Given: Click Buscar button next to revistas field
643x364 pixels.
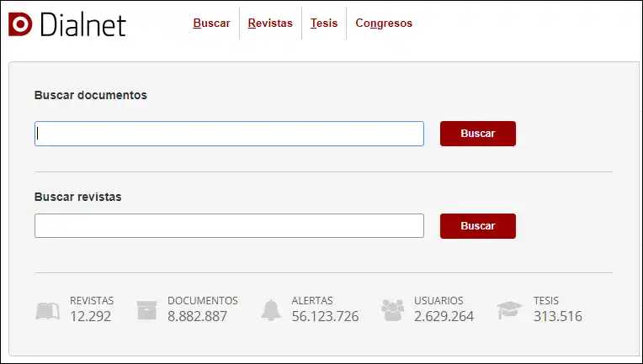Looking at the screenshot, I should [x=478, y=225].
